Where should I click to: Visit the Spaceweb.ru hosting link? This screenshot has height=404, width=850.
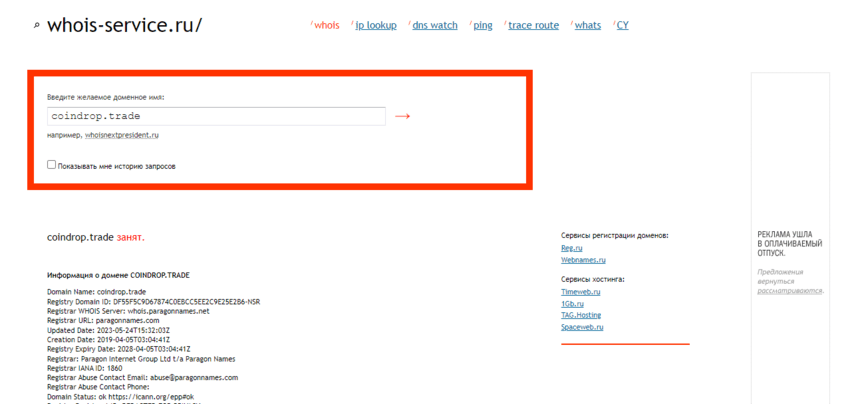coord(582,327)
